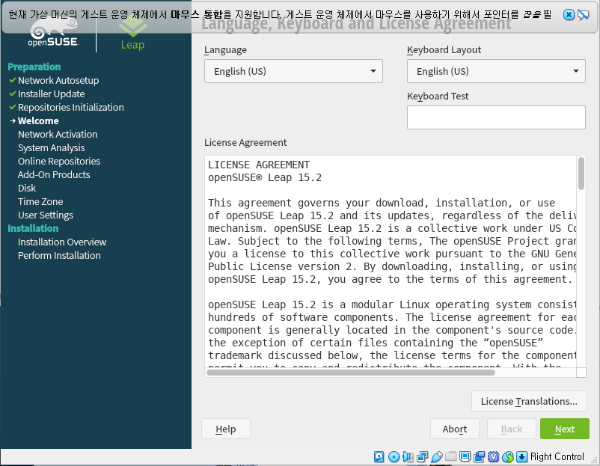
Task: Click into the Keyboard Test field
Action: tap(496, 117)
